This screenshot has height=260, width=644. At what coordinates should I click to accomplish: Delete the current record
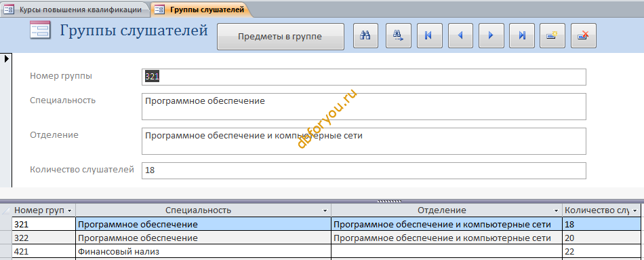pyautogui.click(x=584, y=36)
